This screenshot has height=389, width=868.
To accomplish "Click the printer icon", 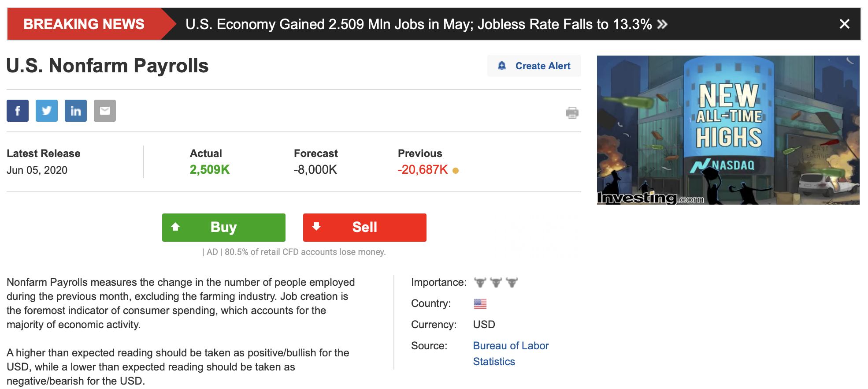I will pos(572,113).
